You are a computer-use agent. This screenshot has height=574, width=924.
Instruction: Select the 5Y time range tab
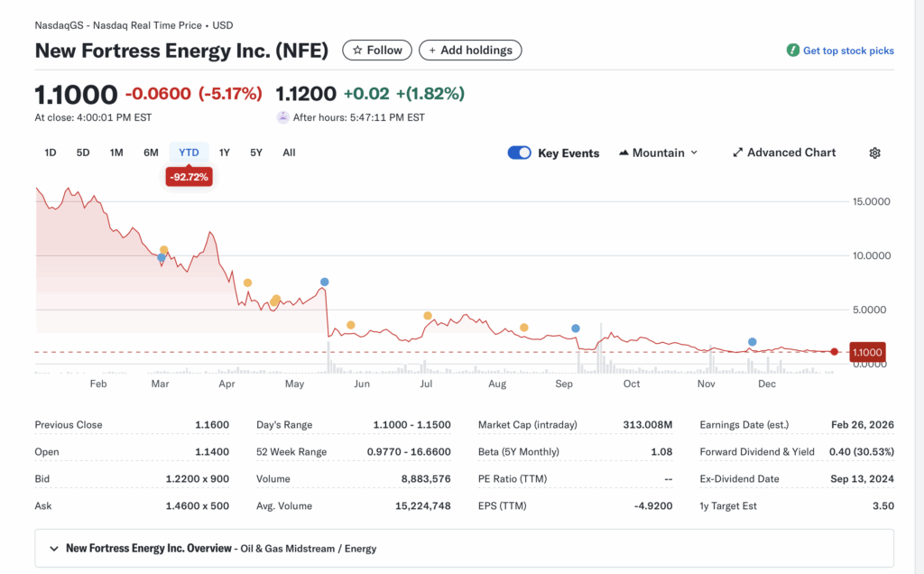(255, 153)
